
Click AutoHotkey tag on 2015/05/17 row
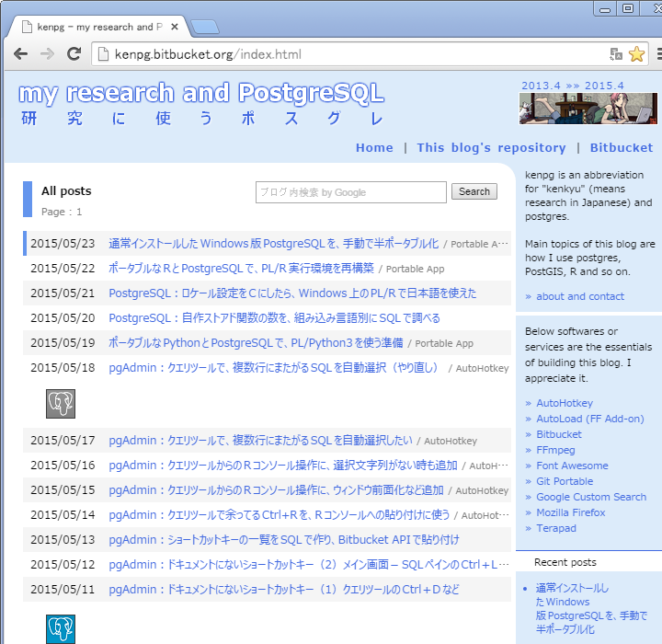pyautogui.click(x=451, y=441)
